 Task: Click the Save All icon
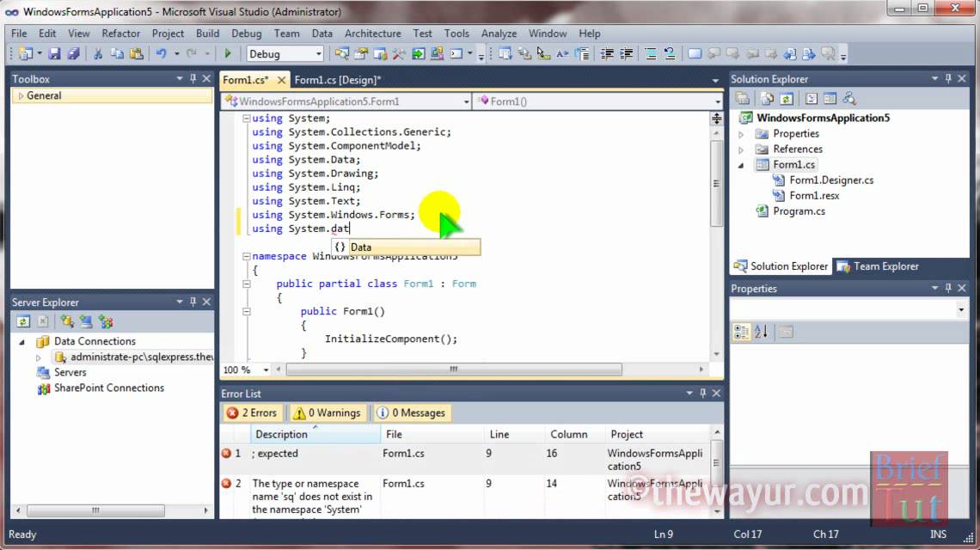tap(73, 54)
